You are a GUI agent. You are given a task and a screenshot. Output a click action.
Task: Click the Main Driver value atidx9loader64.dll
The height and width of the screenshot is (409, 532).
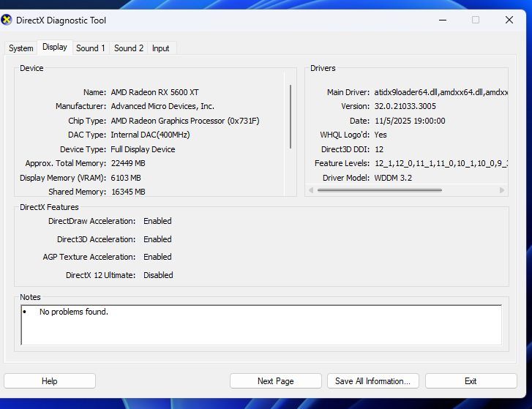[x=441, y=92]
